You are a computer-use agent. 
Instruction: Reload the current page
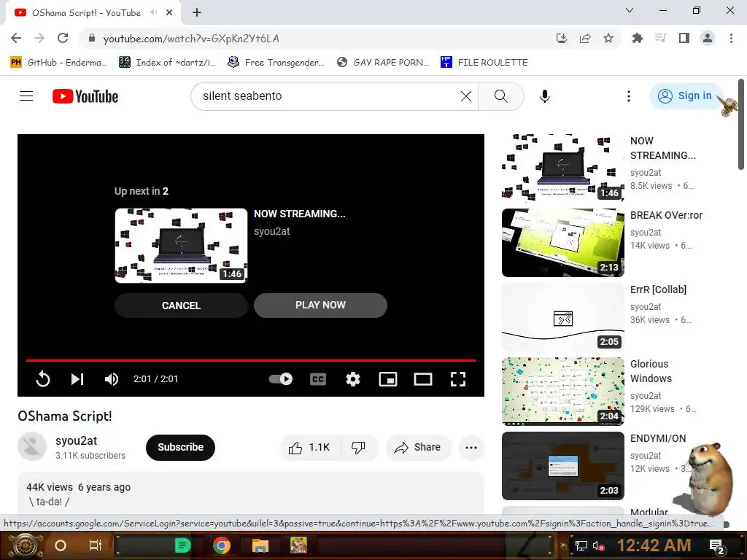click(63, 38)
